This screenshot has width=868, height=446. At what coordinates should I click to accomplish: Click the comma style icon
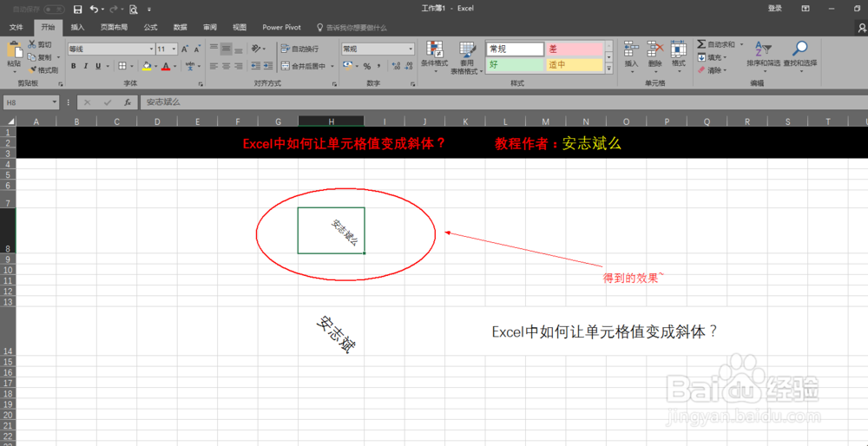378,66
